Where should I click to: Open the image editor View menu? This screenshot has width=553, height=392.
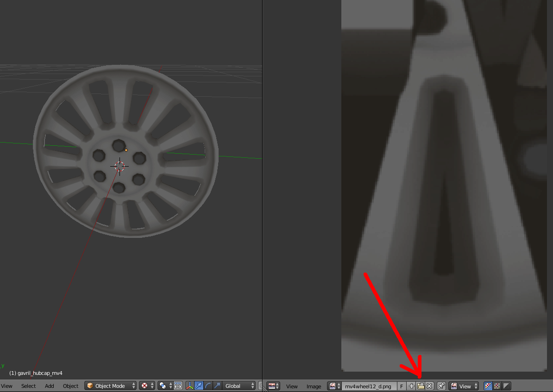click(292, 386)
